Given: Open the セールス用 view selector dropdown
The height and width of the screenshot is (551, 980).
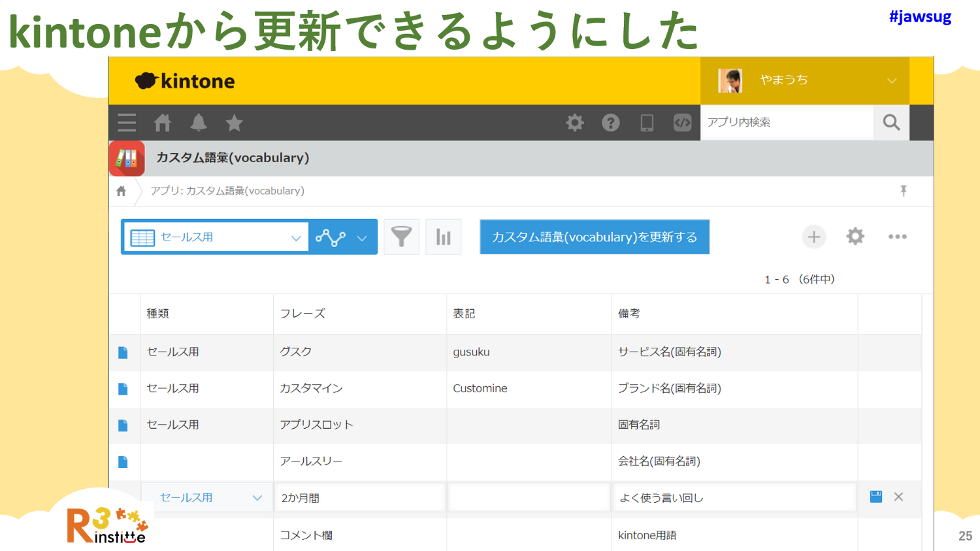Looking at the screenshot, I should point(216,237).
